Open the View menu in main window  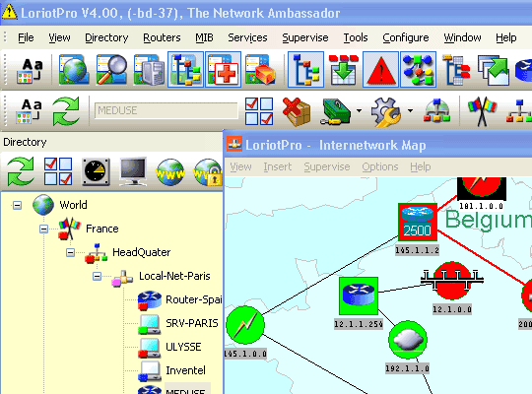pos(59,37)
